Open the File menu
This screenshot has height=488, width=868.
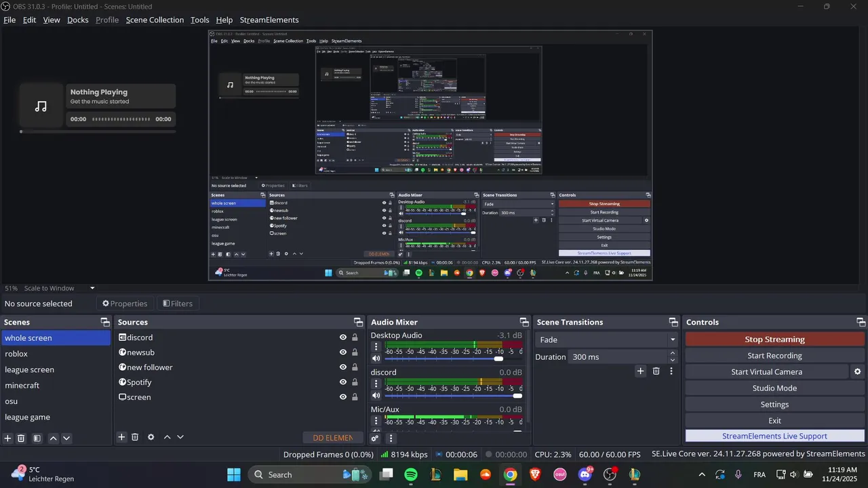9,20
